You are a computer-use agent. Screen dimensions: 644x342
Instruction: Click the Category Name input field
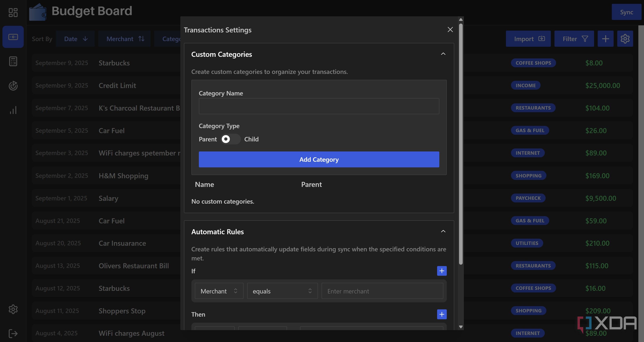(319, 106)
